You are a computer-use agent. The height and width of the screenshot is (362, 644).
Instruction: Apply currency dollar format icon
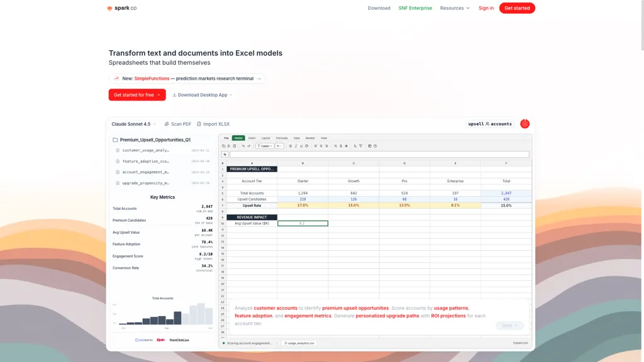[x=341, y=146]
